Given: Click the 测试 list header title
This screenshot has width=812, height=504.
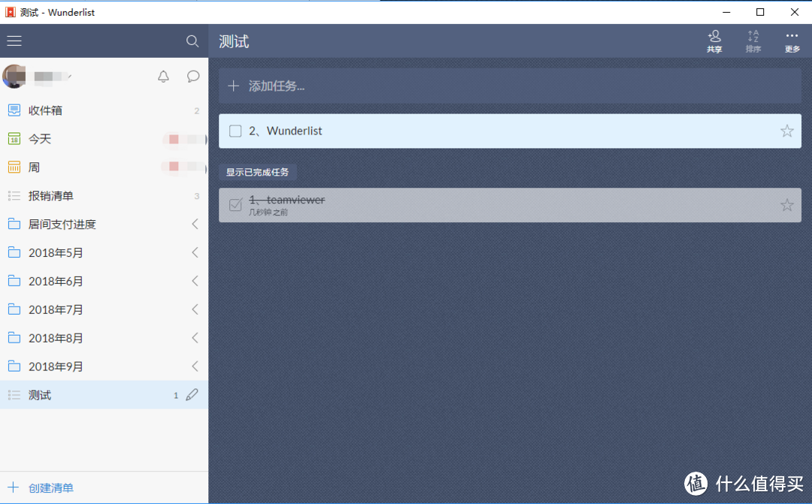Looking at the screenshot, I should 234,41.
